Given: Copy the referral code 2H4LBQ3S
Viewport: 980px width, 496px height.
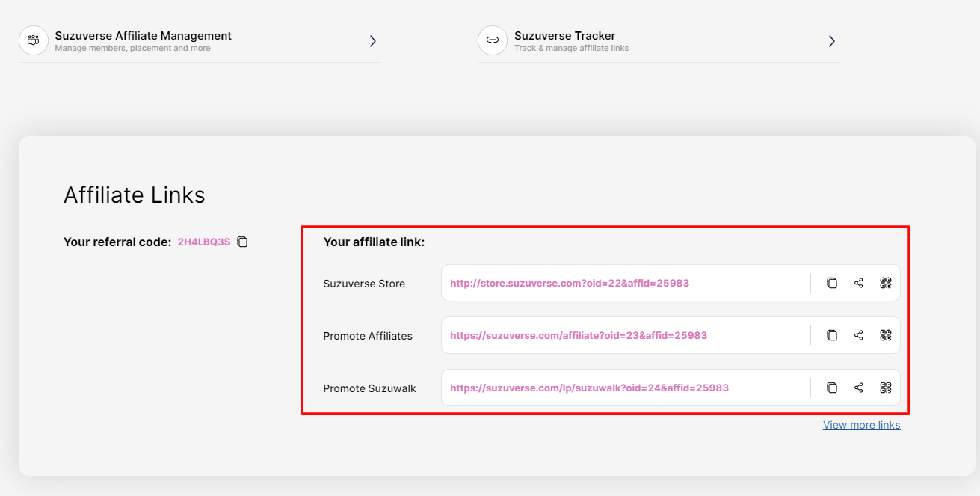Looking at the screenshot, I should click(242, 242).
